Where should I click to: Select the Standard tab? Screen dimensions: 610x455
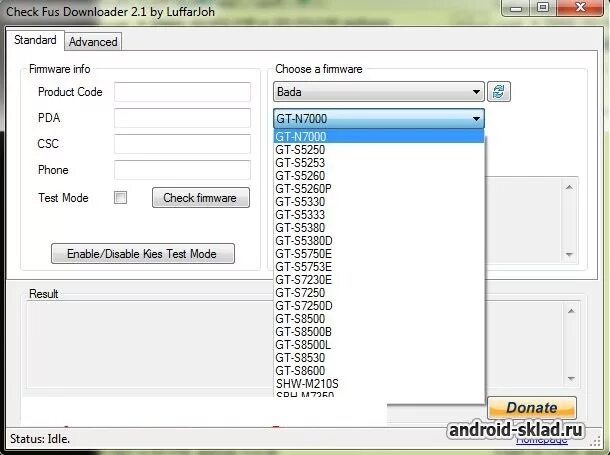pos(35,40)
